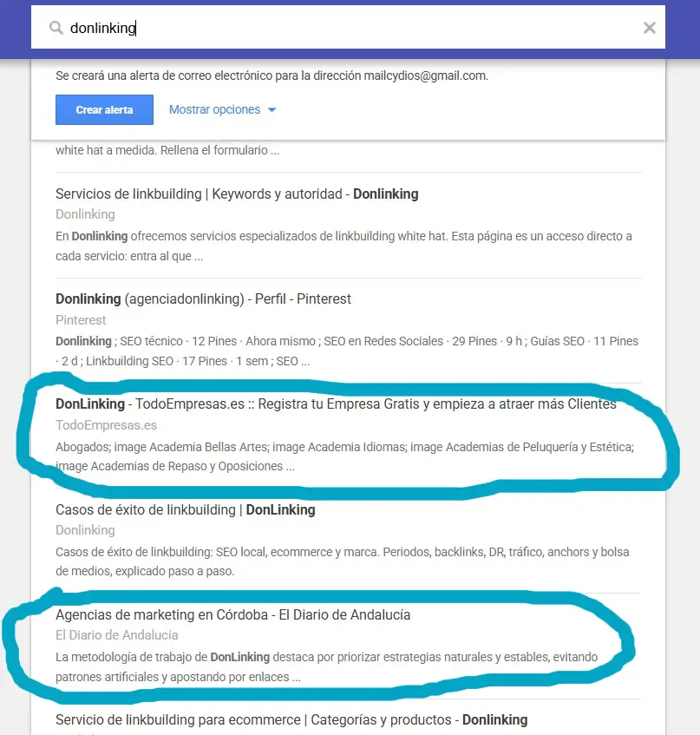Screen dimensions: 700x735
Task: Click snippet starting 'La metodología de trabajo'
Action: click(x=326, y=667)
